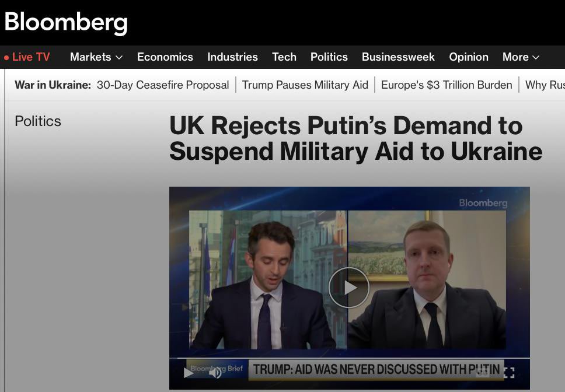
Task: Click the small play icon in video controls
Action: (188, 373)
